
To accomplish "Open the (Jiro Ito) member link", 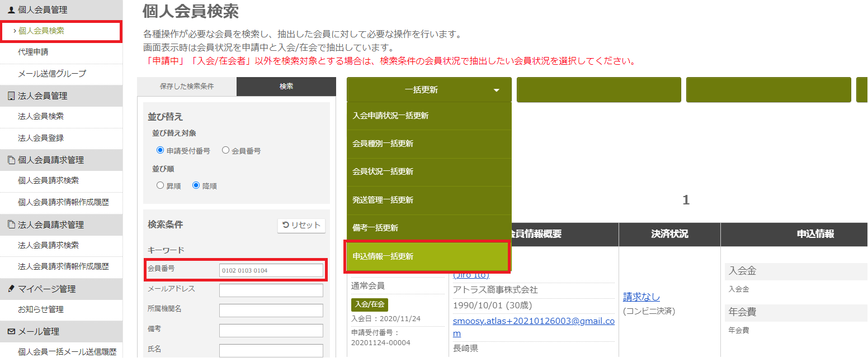I will (471, 275).
